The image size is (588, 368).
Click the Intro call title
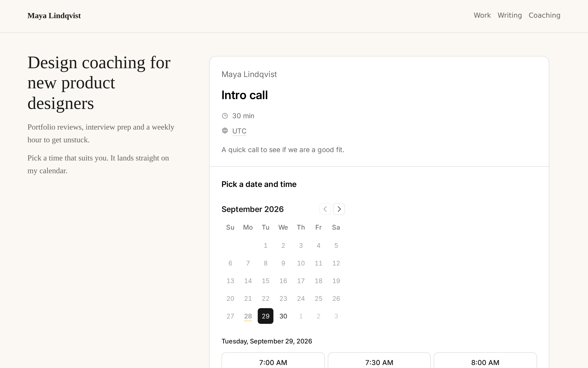point(245,95)
